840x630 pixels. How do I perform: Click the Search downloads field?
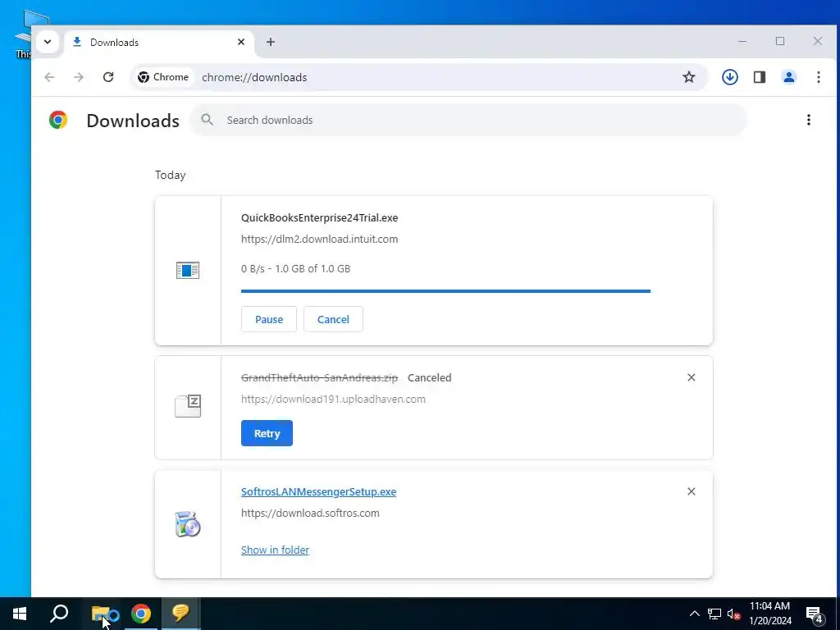(468, 120)
